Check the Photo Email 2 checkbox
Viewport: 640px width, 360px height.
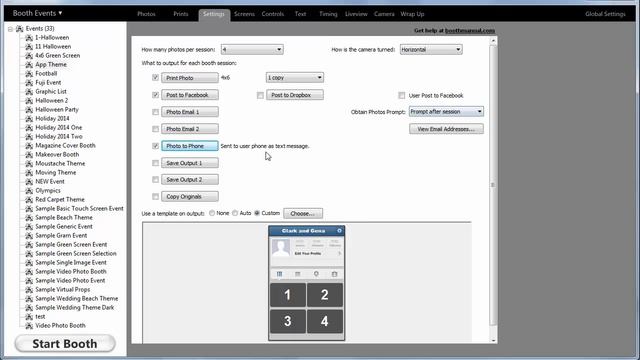click(156, 129)
